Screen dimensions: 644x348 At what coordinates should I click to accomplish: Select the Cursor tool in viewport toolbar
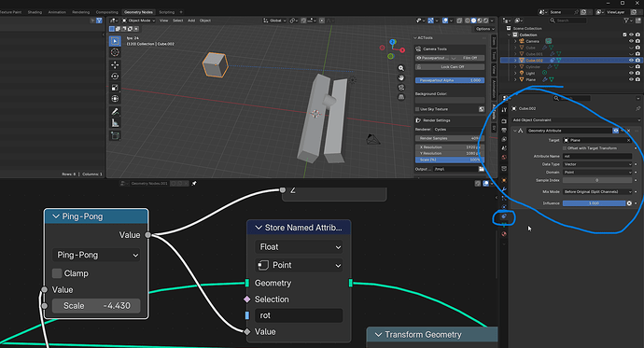pyautogui.click(x=115, y=52)
